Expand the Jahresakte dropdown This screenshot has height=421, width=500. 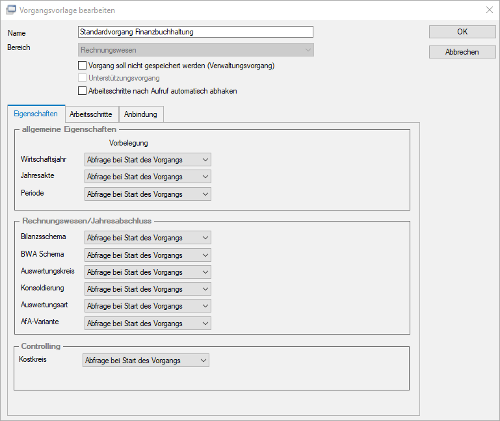pyautogui.click(x=147, y=177)
